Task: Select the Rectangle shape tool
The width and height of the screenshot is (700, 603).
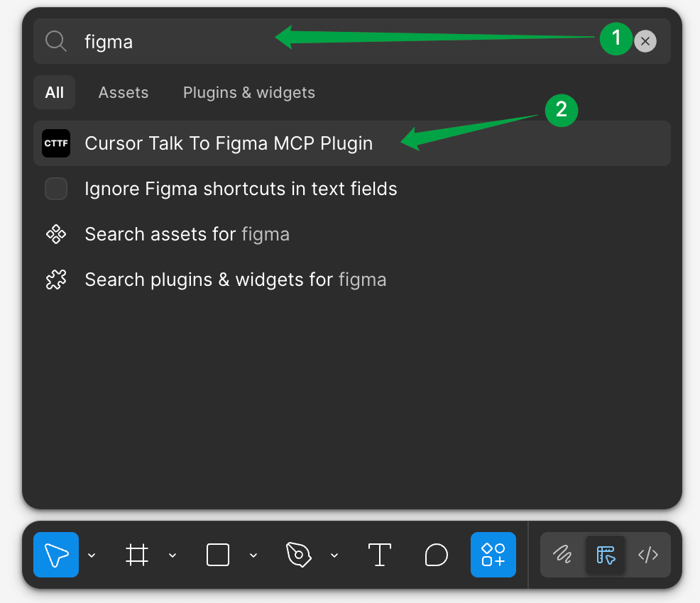Action: pos(218,555)
